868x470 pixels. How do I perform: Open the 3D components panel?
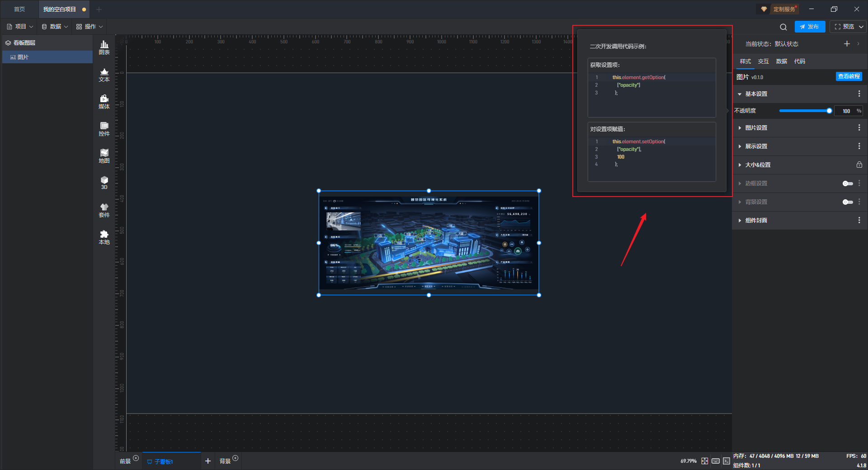pyautogui.click(x=104, y=183)
